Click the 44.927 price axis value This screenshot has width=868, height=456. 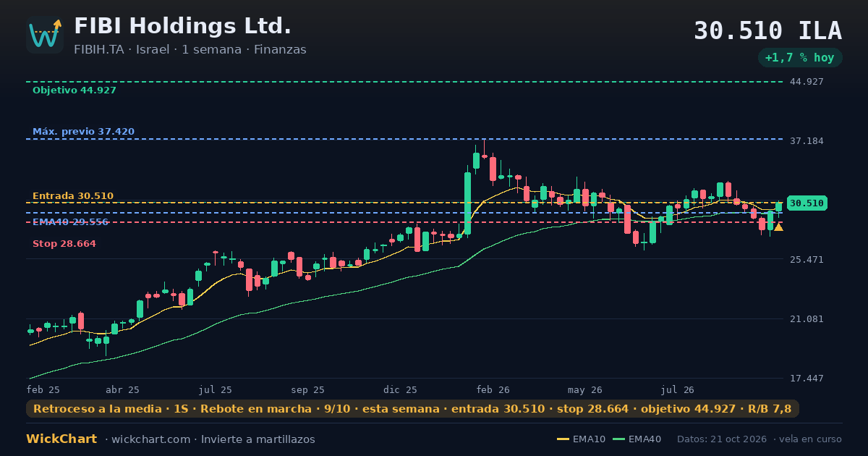point(807,82)
